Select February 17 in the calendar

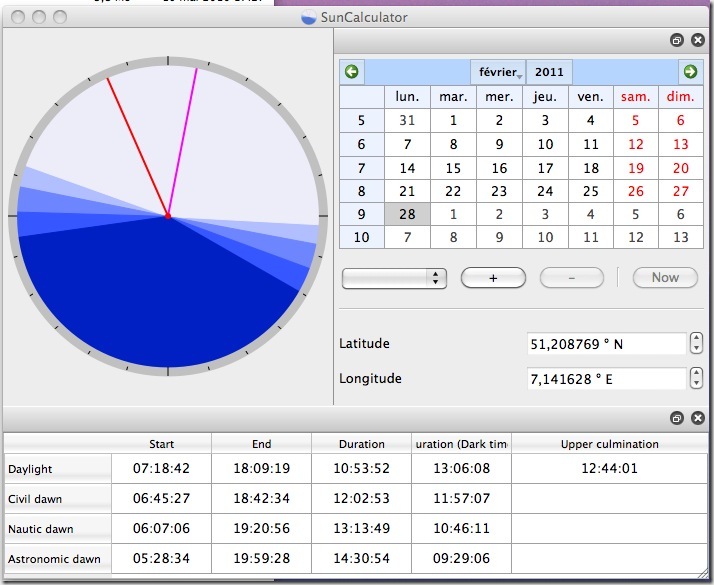click(545, 168)
